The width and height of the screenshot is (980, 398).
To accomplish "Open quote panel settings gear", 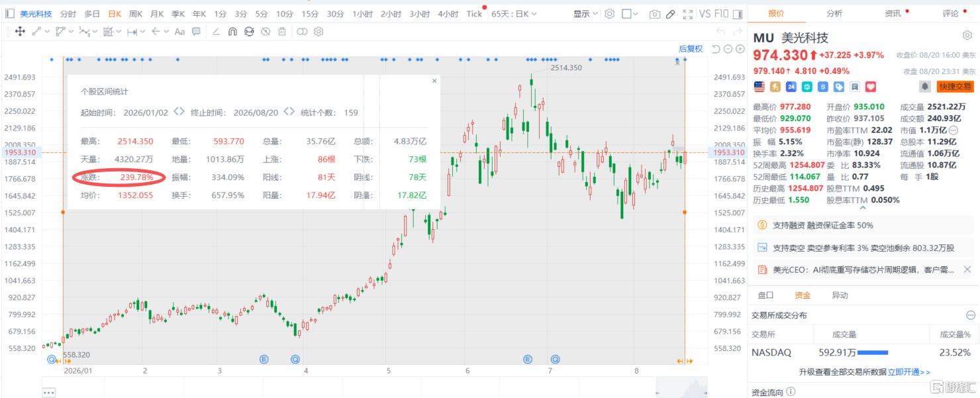I will [x=967, y=36].
